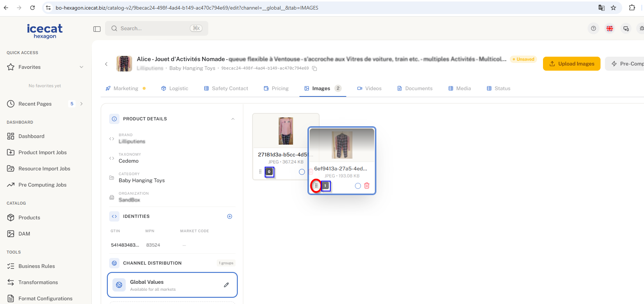Expand Recent Pages list arrow
The height and width of the screenshot is (304, 644).
click(x=81, y=104)
